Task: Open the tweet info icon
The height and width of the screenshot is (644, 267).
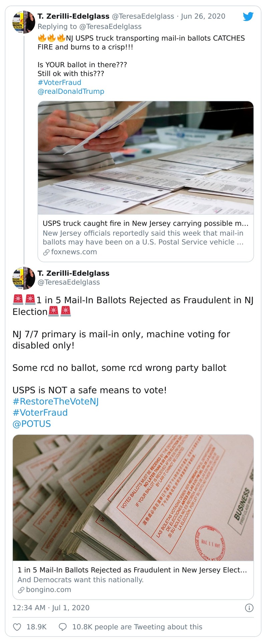Action: tap(249, 608)
